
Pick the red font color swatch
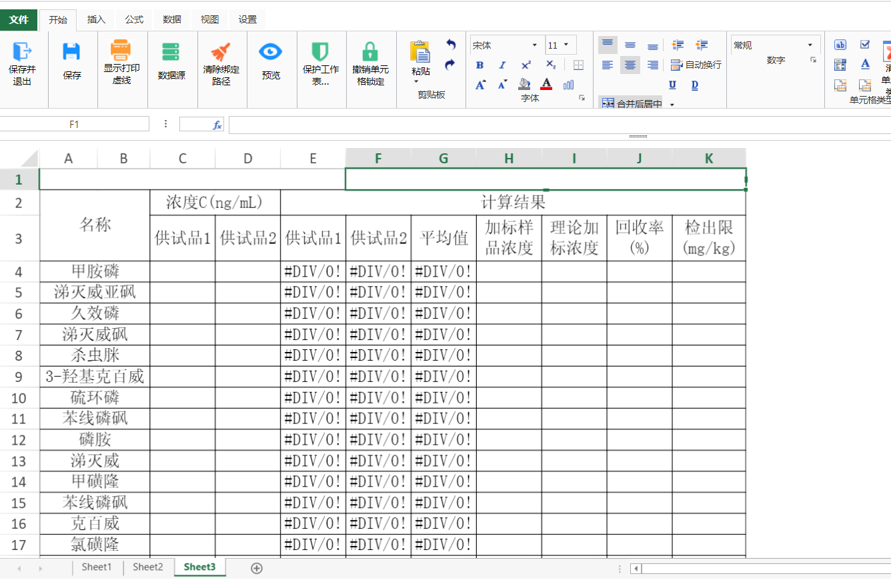click(x=546, y=85)
